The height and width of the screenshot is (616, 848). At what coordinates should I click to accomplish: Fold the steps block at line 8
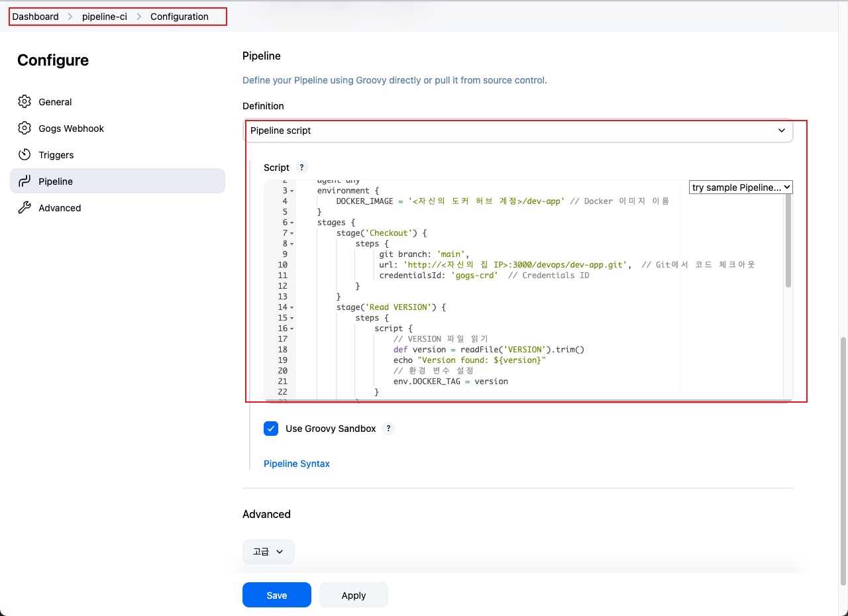coord(292,244)
